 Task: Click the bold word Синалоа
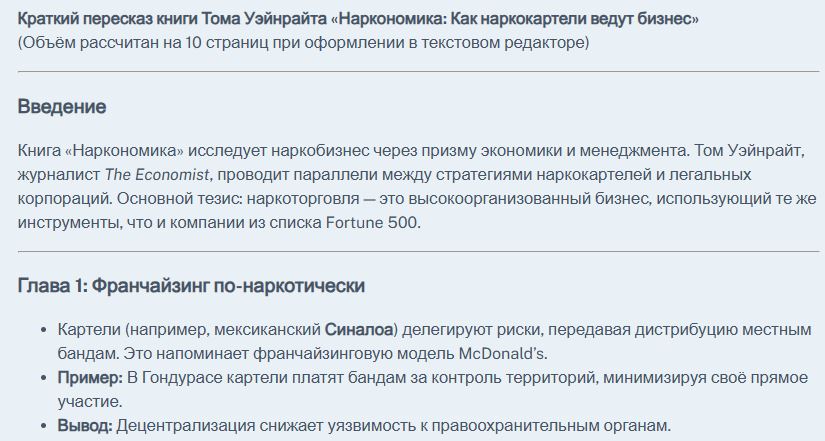[359, 330]
